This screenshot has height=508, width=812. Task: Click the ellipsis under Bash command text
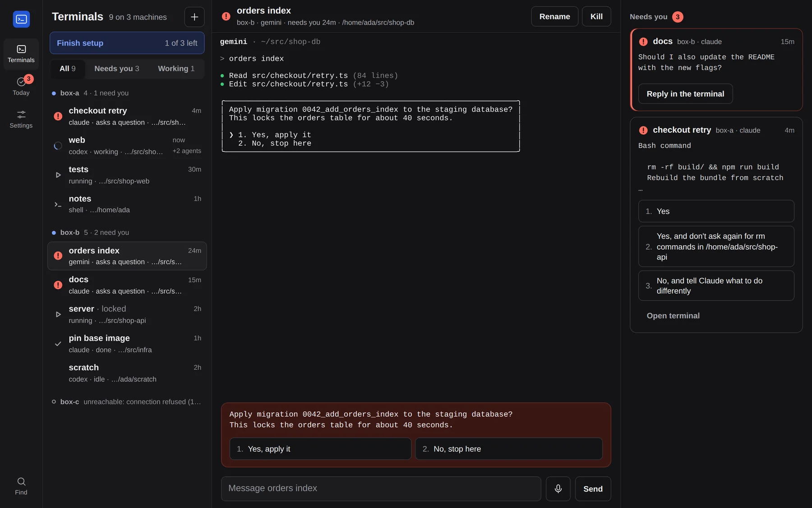click(641, 189)
